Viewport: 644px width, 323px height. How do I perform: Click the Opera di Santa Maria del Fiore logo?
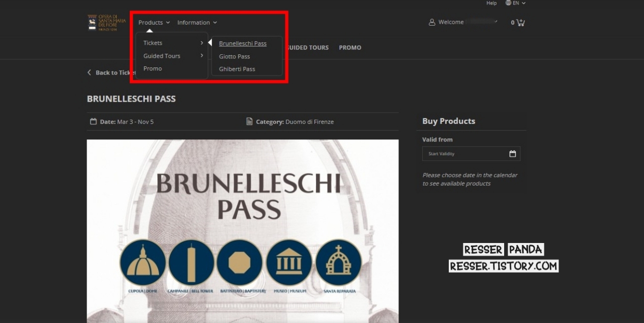pyautogui.click(x=107, y=23)
